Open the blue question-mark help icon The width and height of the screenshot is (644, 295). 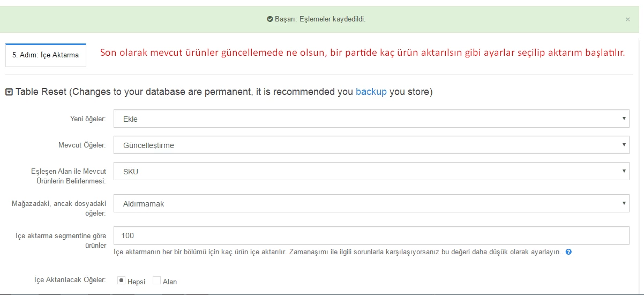[x=568, y=252]
